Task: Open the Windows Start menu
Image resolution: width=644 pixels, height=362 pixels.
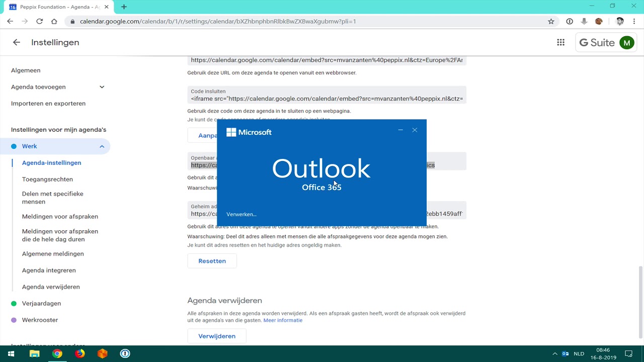Action: pos(11,353)
